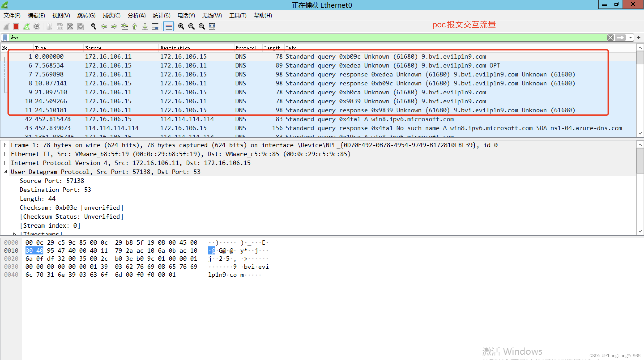This screenshot has width=644, height=360.
Task: Collapse User Datagram Protocol section
Action: (x=6, y=172)
